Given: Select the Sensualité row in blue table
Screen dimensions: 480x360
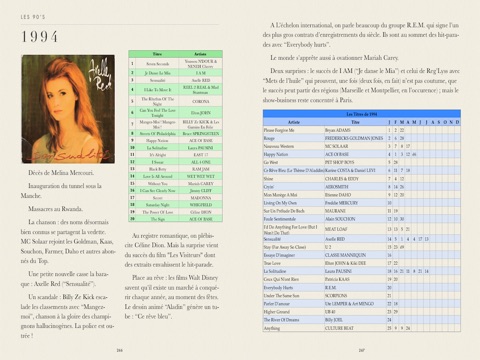Looking at the screenshot, I should pyautogui.click(x=362, y=239).
